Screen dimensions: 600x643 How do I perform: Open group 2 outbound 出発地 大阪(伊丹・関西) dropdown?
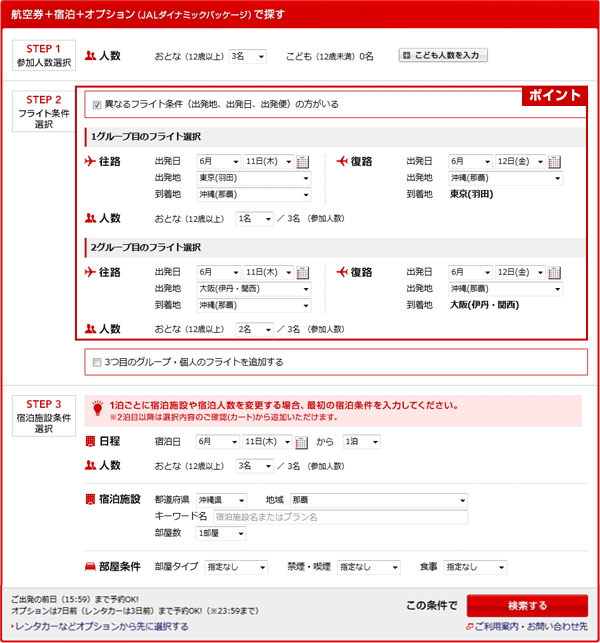254,289
